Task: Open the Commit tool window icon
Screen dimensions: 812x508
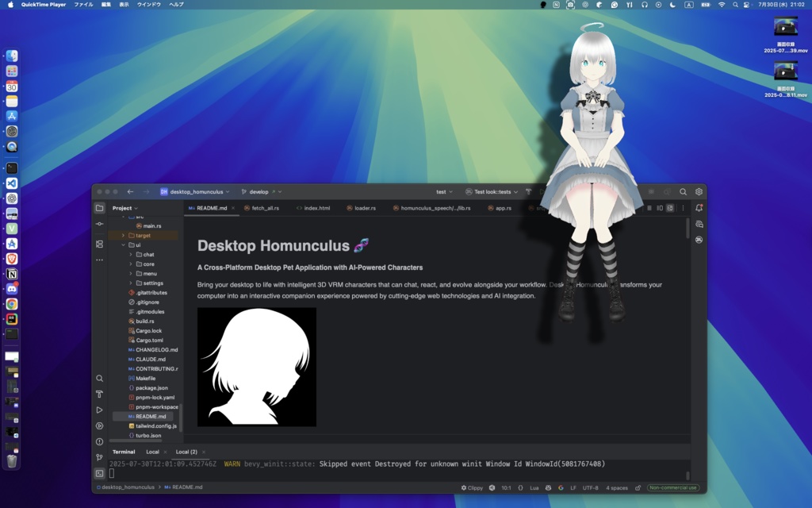Action: (100, 224)
